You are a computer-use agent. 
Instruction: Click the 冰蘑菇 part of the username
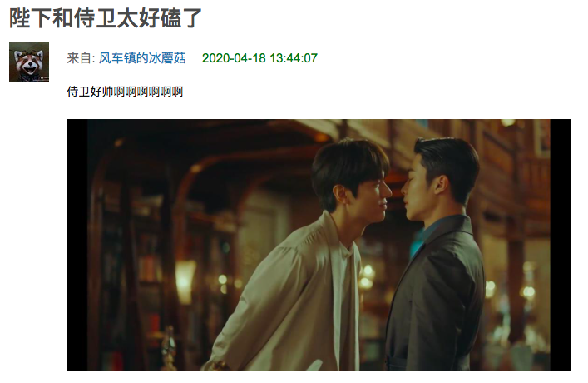(167, 58)
